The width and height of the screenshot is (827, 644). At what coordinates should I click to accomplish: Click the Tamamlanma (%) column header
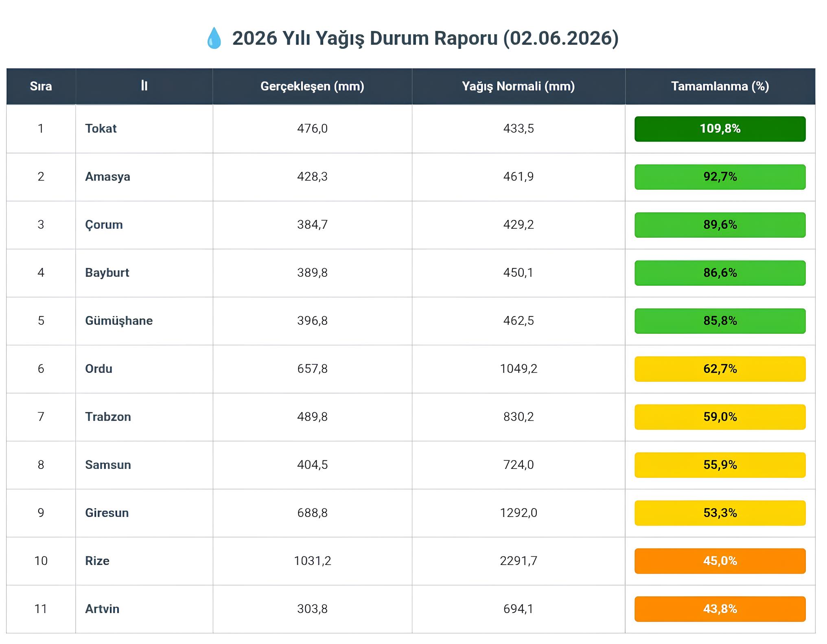tap(720, 86)
